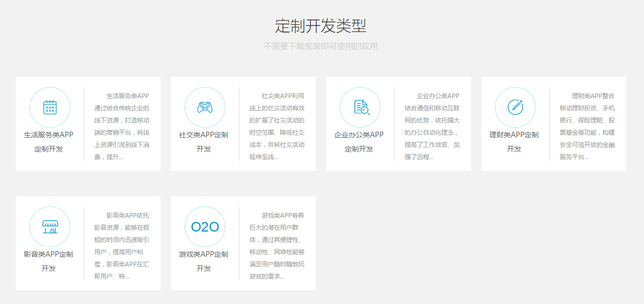This screenshot has width=644, height=304.
Task: Click the calendar icon for 生活服务类APP
Action: point(50,107)
